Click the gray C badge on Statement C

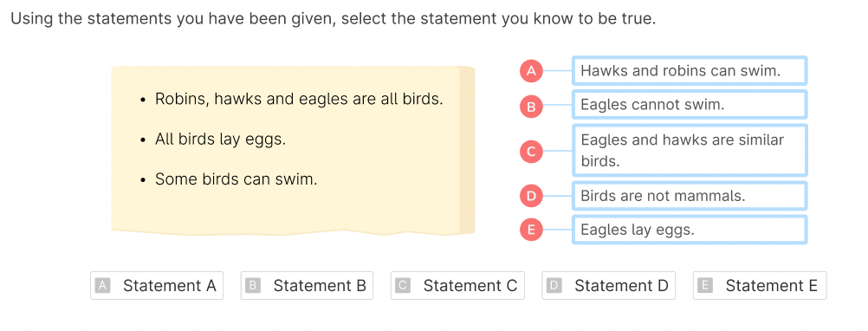(403, 286)
